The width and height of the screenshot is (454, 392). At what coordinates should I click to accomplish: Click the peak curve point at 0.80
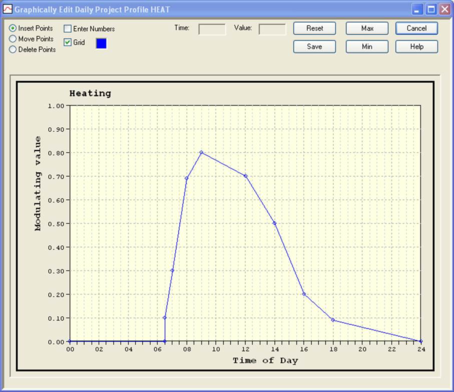pos(201,152)
